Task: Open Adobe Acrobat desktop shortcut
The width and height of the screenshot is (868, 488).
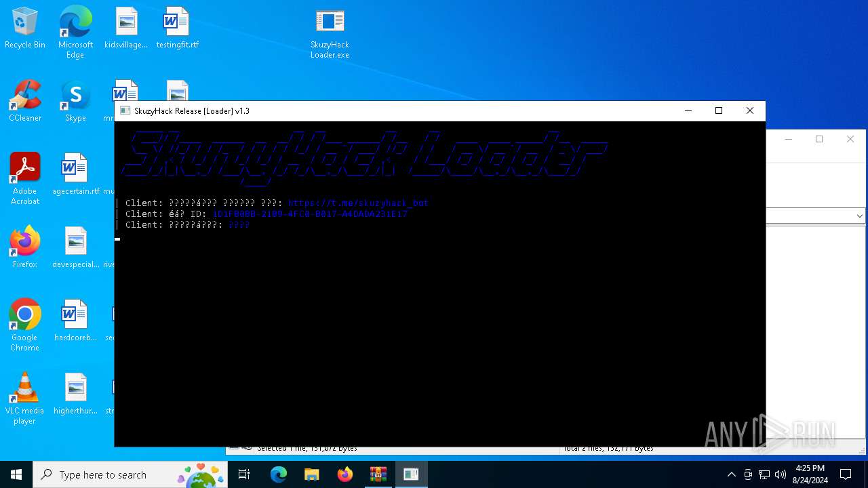Action: (25, 179)
